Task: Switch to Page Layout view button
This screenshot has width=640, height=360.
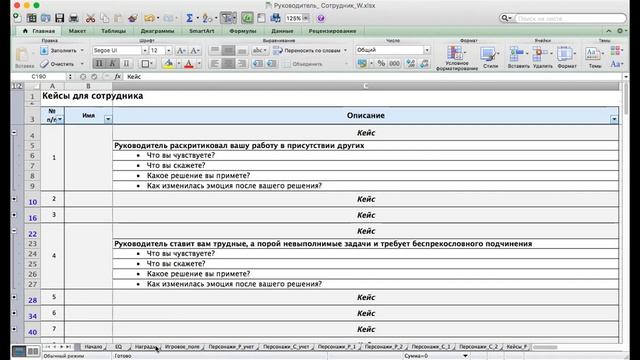Action: [x=33, y=351]
